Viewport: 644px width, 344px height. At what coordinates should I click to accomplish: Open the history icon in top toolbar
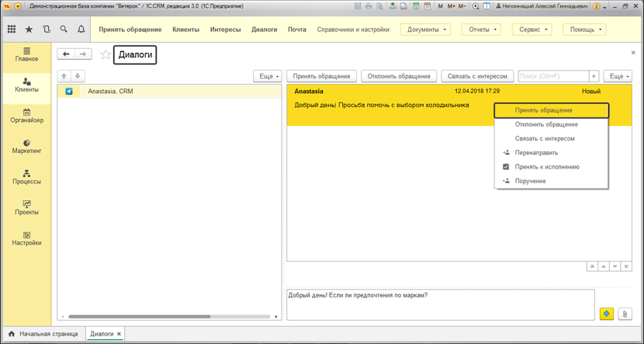point(47,30)
